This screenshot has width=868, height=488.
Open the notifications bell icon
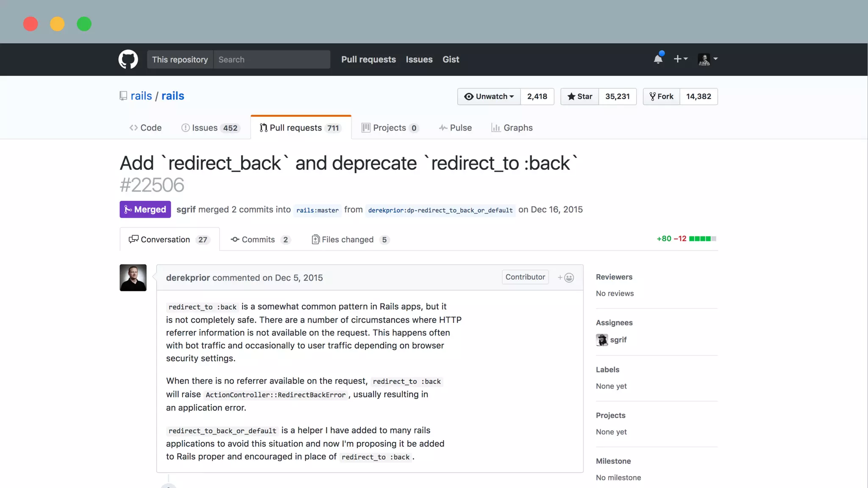click(x=658, y=59)
